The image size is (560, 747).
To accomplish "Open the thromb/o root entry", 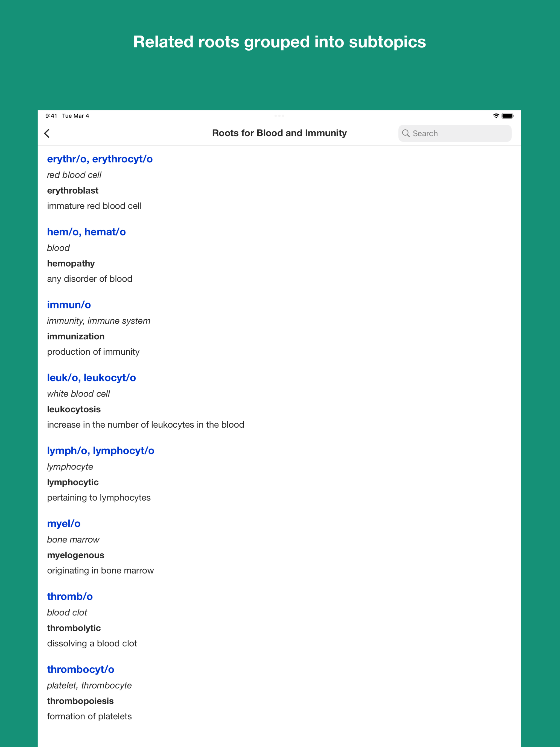I will tap(69, 596).
